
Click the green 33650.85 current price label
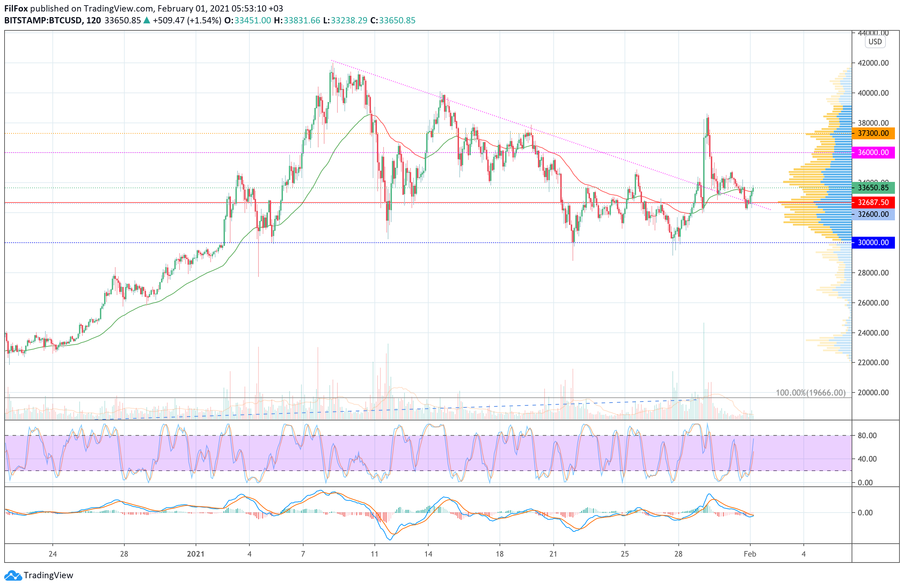coord(873,188)
